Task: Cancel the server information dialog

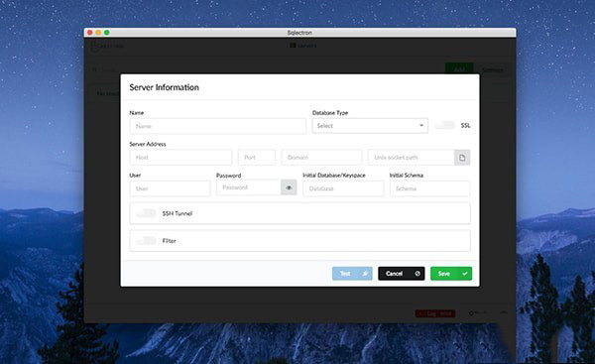Action: click(401, 274)
